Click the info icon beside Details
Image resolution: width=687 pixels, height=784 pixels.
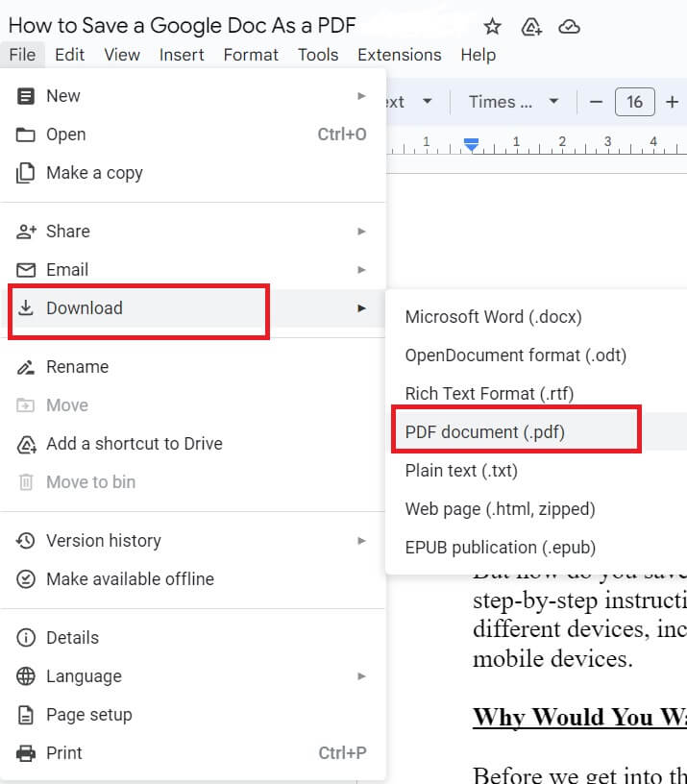pyautogui.click(x=27, y=638)
